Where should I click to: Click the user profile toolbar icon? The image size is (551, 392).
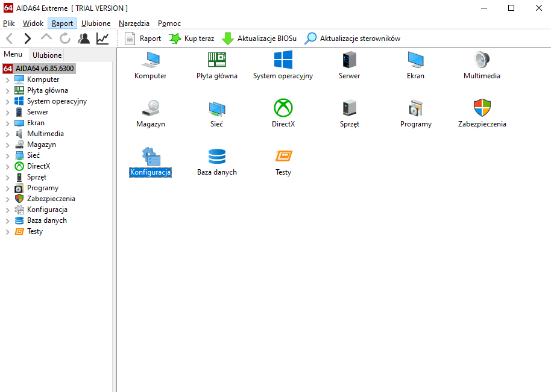(84, 39)
